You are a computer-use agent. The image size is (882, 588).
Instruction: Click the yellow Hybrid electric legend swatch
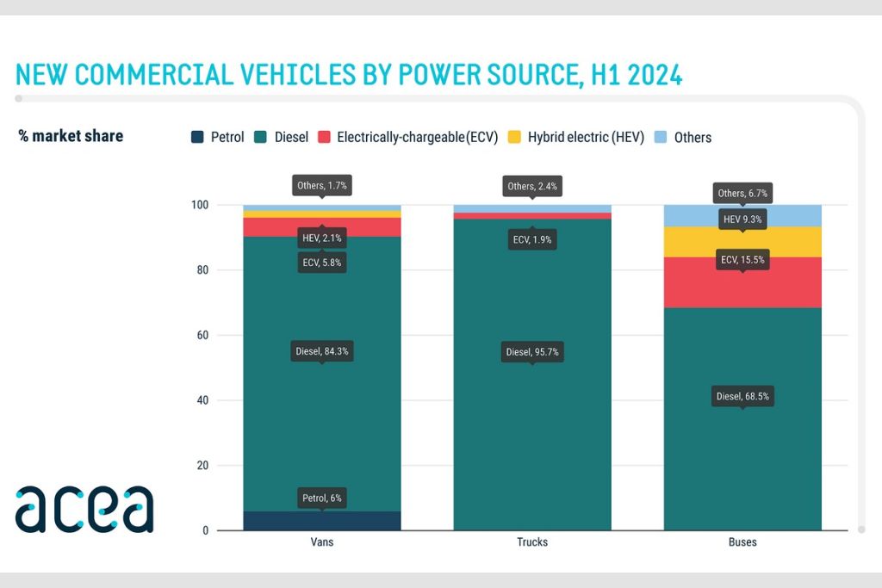pyautogui.click(x=514, y=137)
